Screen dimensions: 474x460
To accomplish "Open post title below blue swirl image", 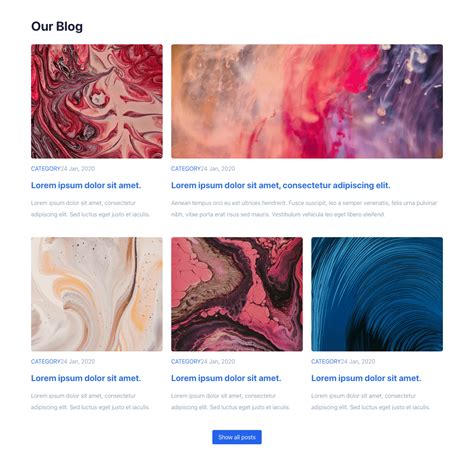I will (x=366, y=378).
